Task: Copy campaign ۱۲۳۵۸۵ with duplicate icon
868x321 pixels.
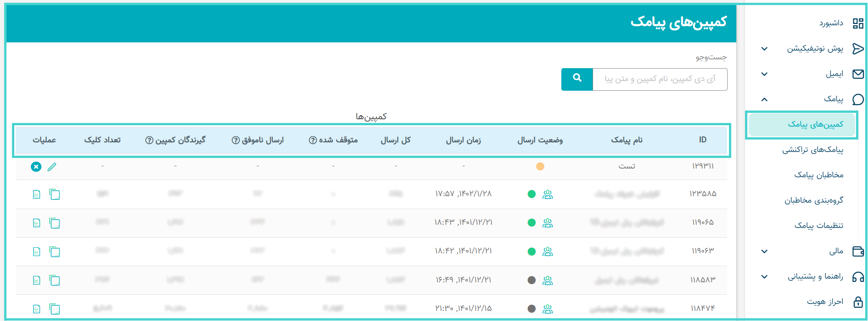Action: [x=55, y=194]
